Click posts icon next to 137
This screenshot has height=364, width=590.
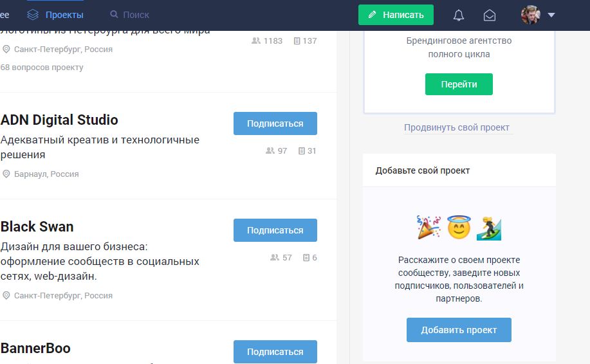click(x=297, y=41)
